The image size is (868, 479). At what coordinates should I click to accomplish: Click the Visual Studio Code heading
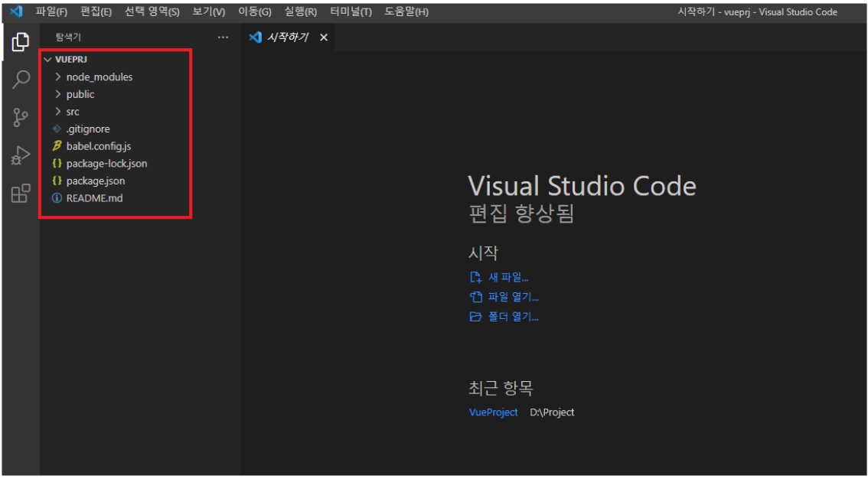coord(582,186)
